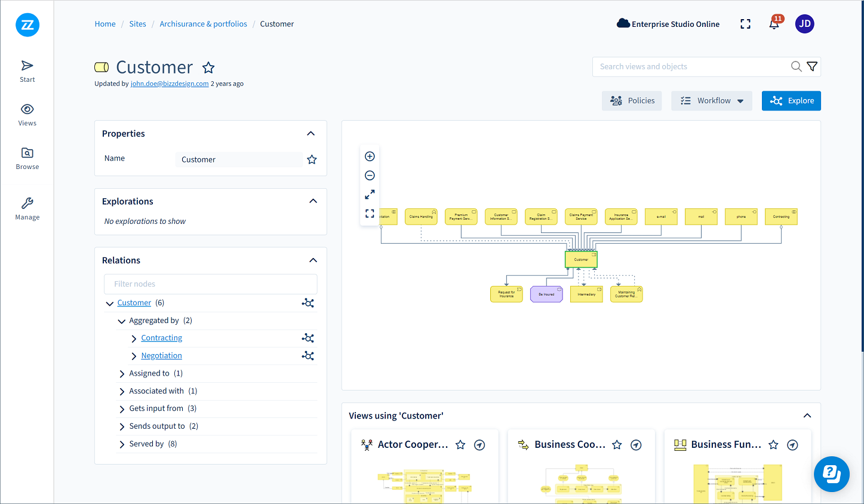Viewport: 864px width, 504px height.
Task: Open the Negotiation relation link
Action: [161, 355]
